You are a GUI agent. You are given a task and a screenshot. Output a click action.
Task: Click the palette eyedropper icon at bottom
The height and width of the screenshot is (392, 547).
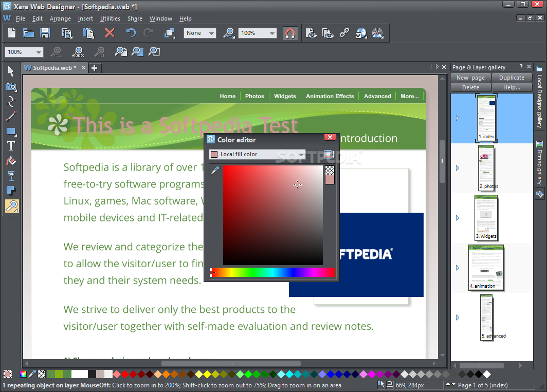click(x=32, y=374)
